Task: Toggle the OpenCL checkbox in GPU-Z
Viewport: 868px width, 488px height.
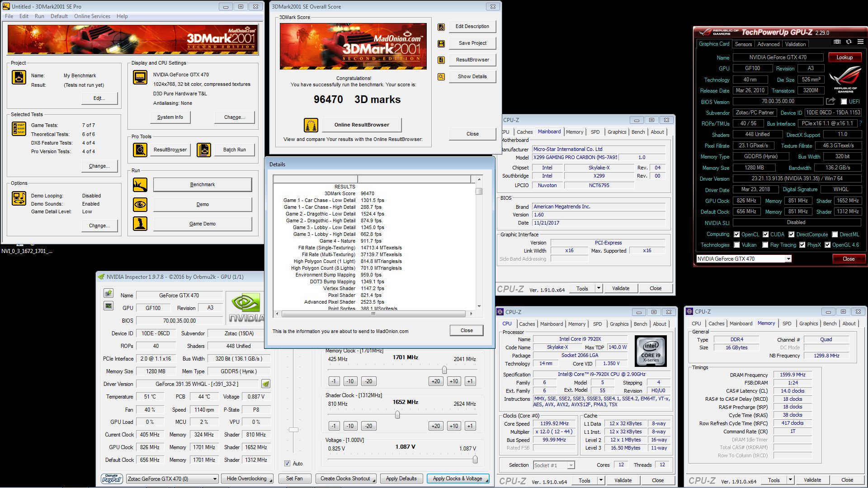Action: (x=737, y=235)
